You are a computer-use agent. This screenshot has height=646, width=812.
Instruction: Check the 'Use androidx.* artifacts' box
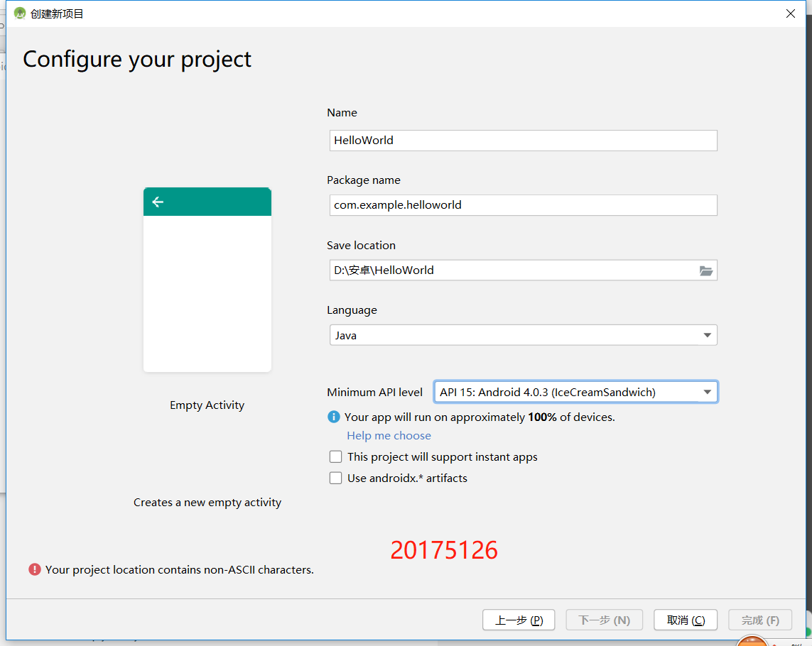[335, 478]
